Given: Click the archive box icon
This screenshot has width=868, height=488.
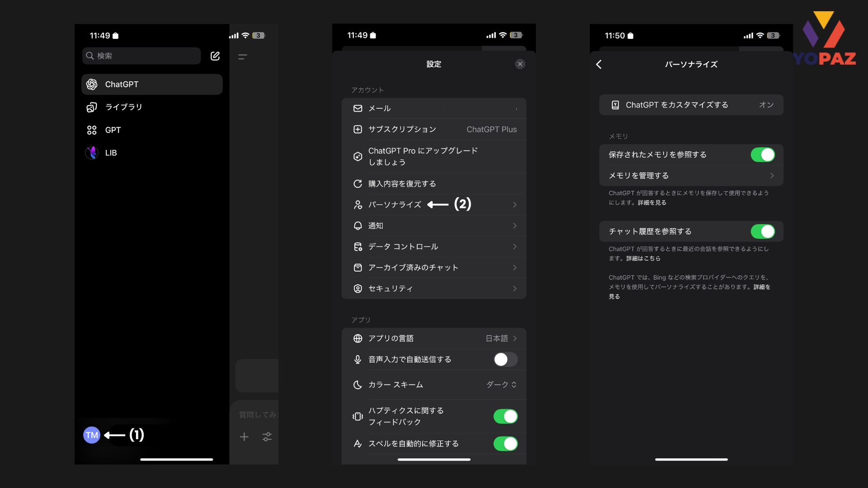Looking at the screenshot, I should pos(358,267).
